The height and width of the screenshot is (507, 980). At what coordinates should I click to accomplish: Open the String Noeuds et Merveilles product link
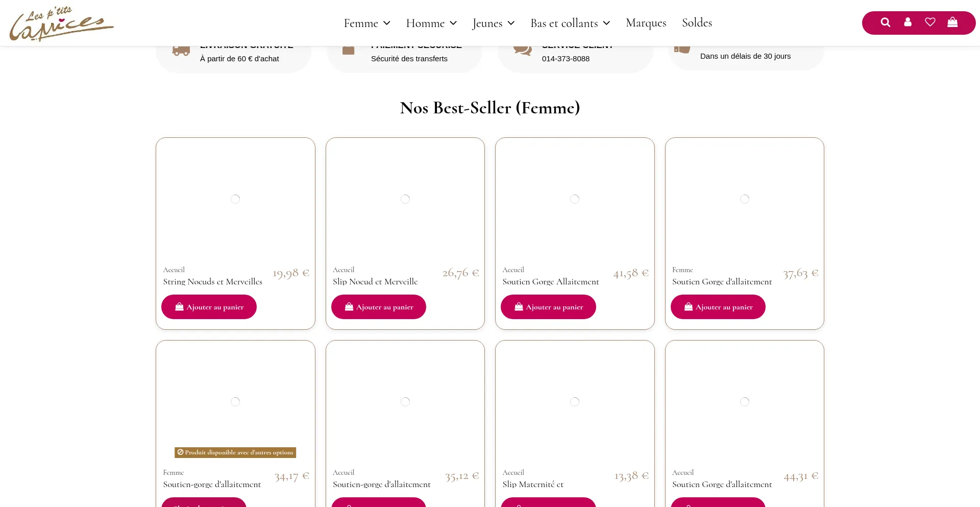point(212,282)
